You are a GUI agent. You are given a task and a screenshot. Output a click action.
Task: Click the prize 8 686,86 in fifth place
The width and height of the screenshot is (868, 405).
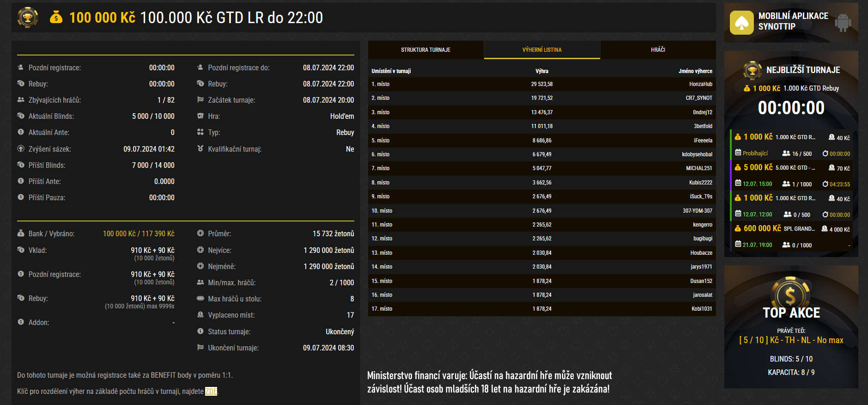click(542, 141)
